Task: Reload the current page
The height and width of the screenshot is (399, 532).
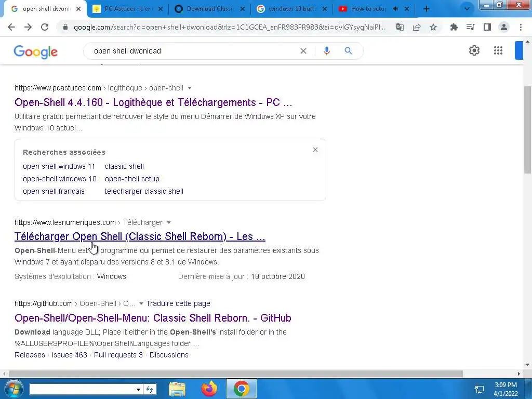Action: click(45, 27)
